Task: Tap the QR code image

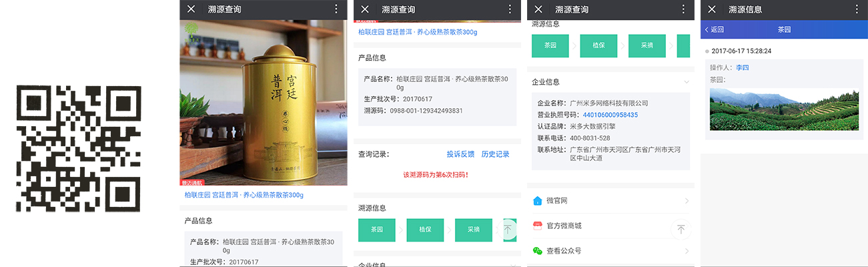Action: click(x=78, y=148)
